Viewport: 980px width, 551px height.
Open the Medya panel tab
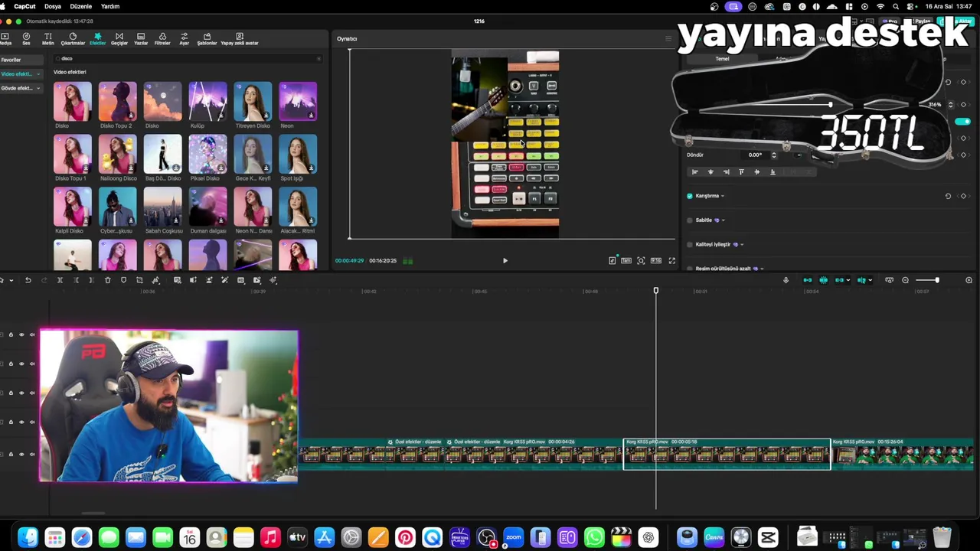[x=5, y=39]
